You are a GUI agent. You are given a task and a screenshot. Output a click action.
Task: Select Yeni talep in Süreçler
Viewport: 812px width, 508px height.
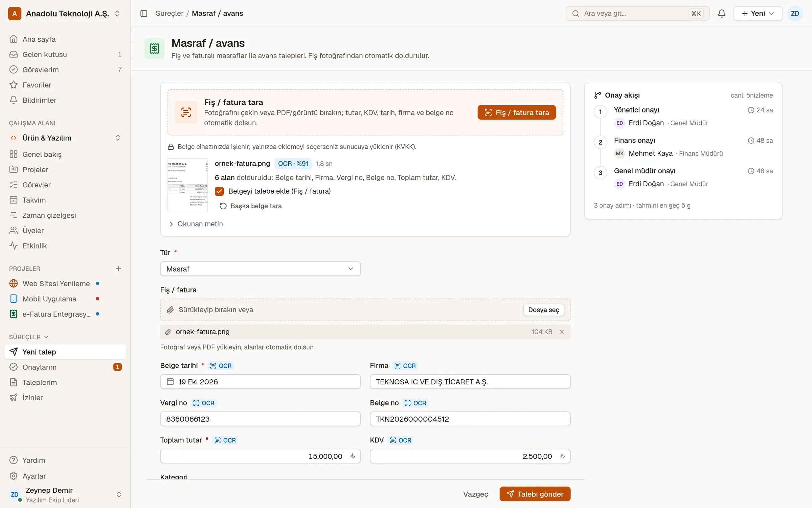point(65,352)
